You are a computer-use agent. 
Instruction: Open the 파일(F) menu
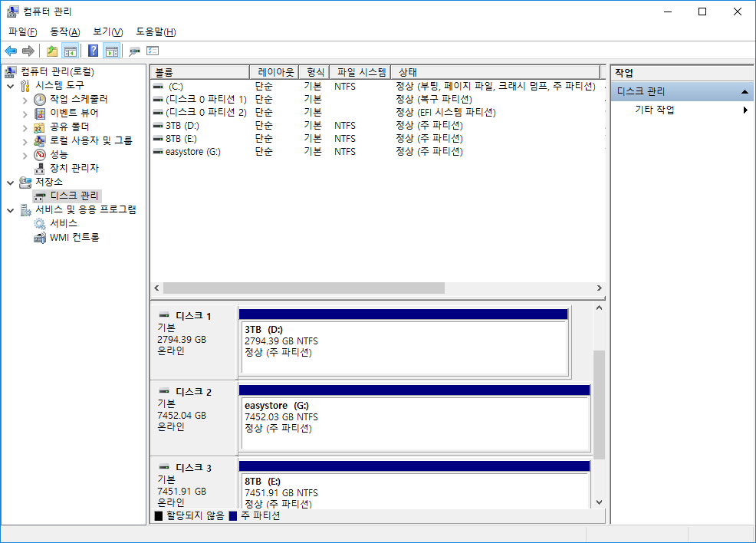[x=23, y=31]
